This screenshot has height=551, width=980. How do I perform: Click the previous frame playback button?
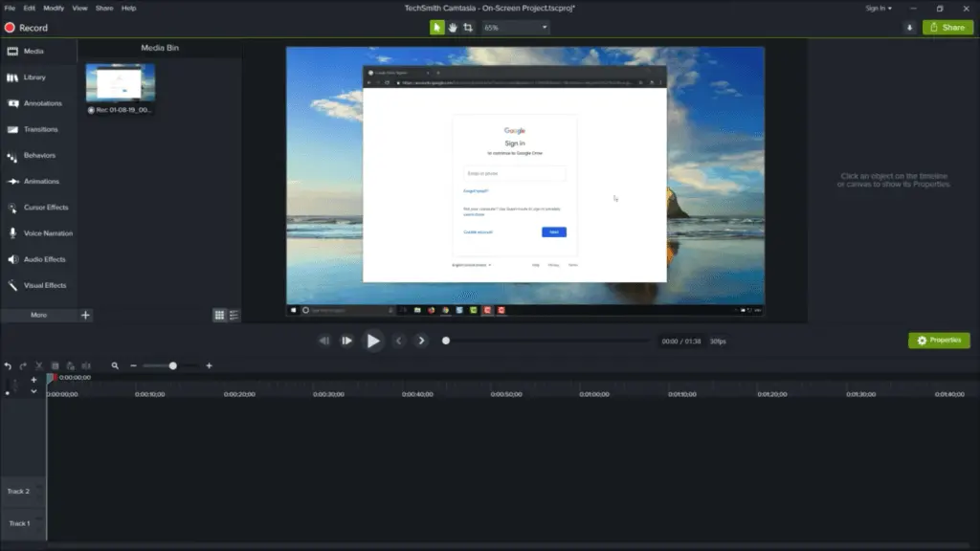click(323, 342)
